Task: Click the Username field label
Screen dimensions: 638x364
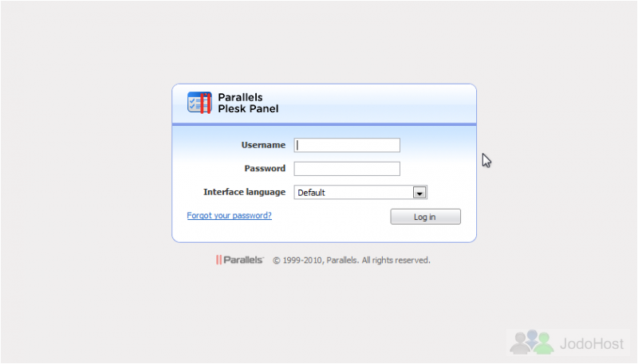Action: (x=263, y=145)
